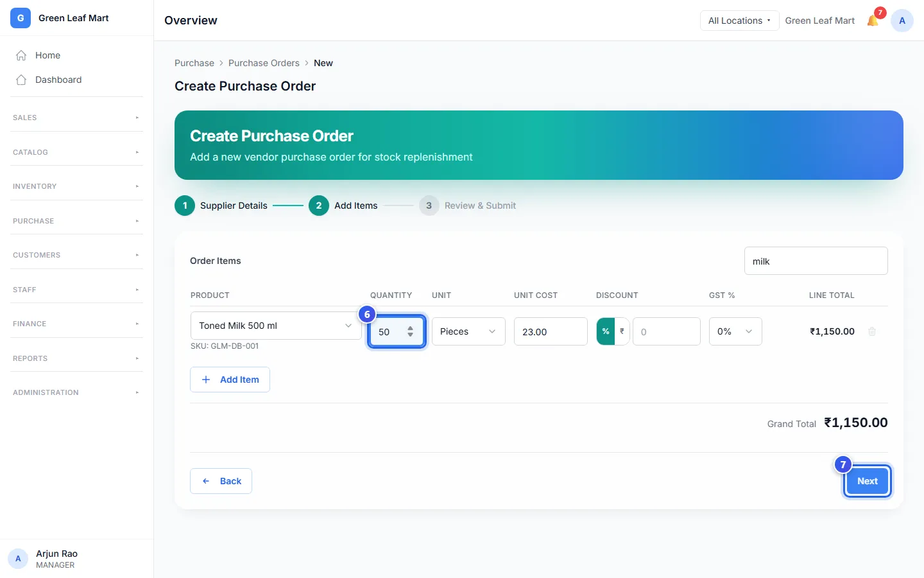Click the Next button
Viewport: 924px width, 578px height.
point(868,481)
